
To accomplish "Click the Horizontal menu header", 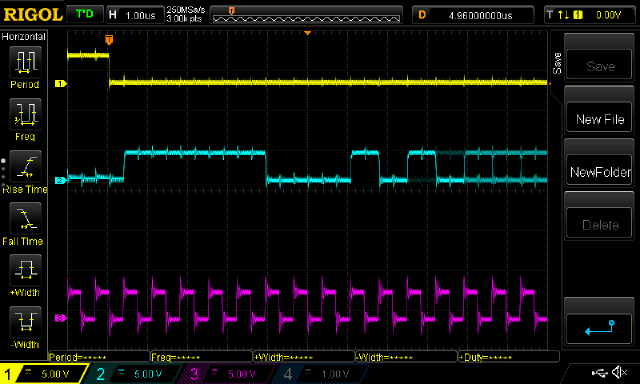I will click(x=24, y=37).
